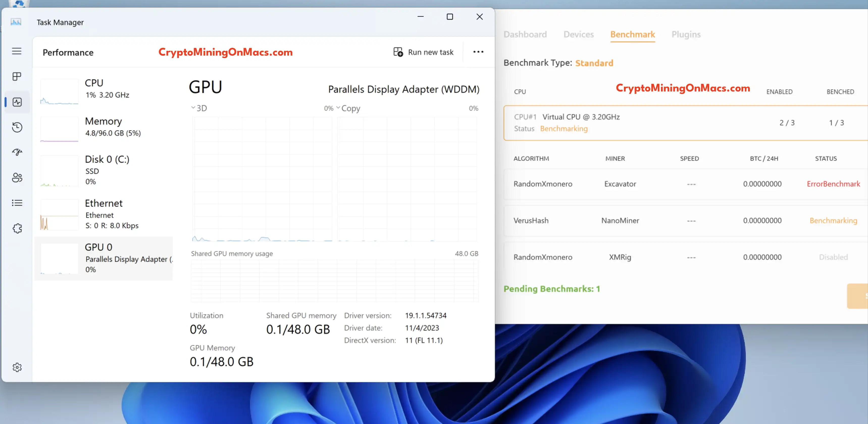Open the three-dots more options menu

pyautogui.click(x=478, y=52)
